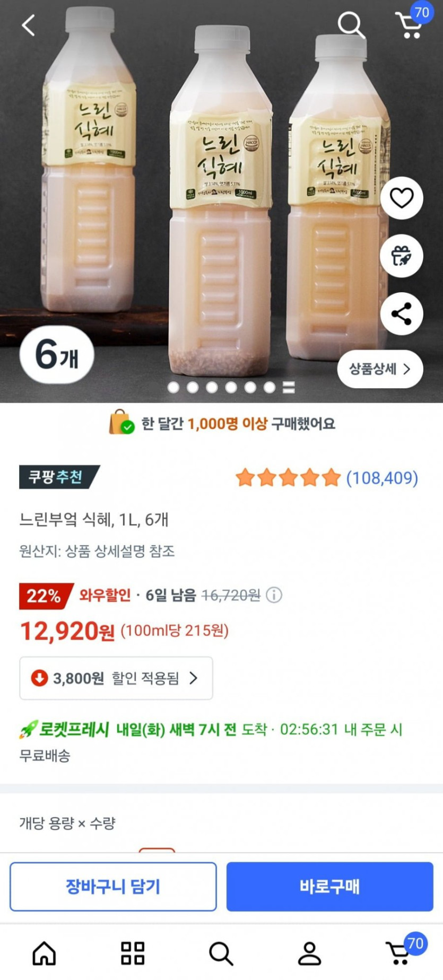The height and width of the screenshot is (980, 443).
Task: Open search from top magnifier icon
Action: pos(351,24)
